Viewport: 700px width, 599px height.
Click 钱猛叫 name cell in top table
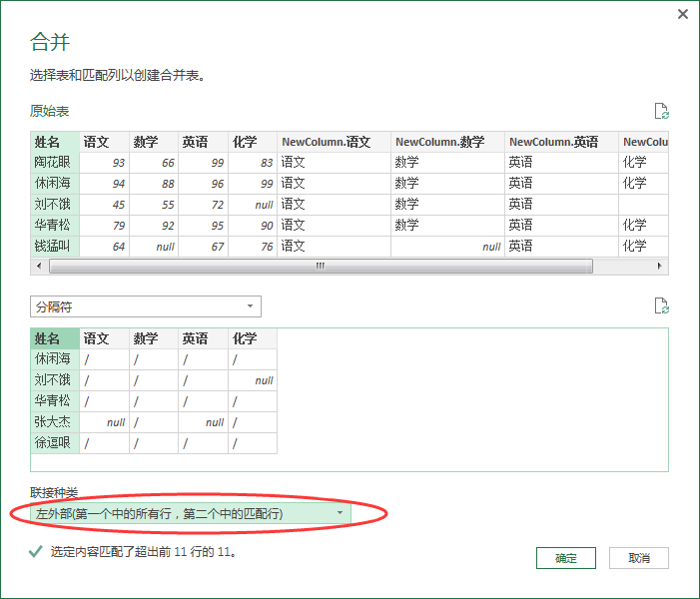pyautogui.click(x=55, y=247)
